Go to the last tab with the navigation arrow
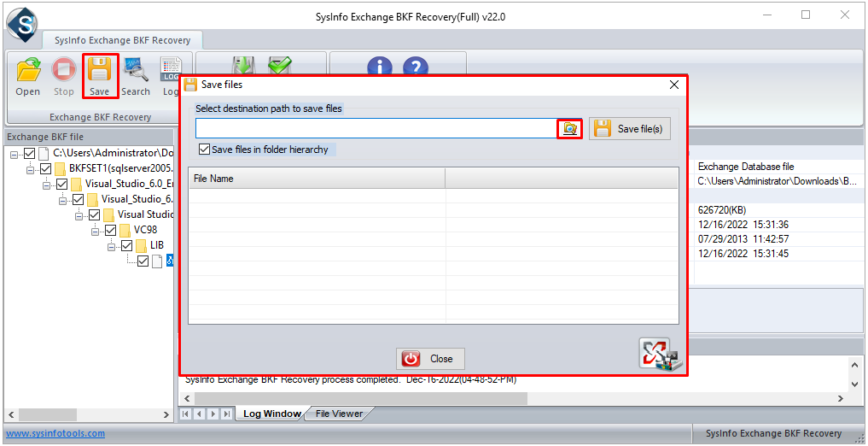Image resolution: width=868 pixels, height=446 pixels. [x=226, y=414]
